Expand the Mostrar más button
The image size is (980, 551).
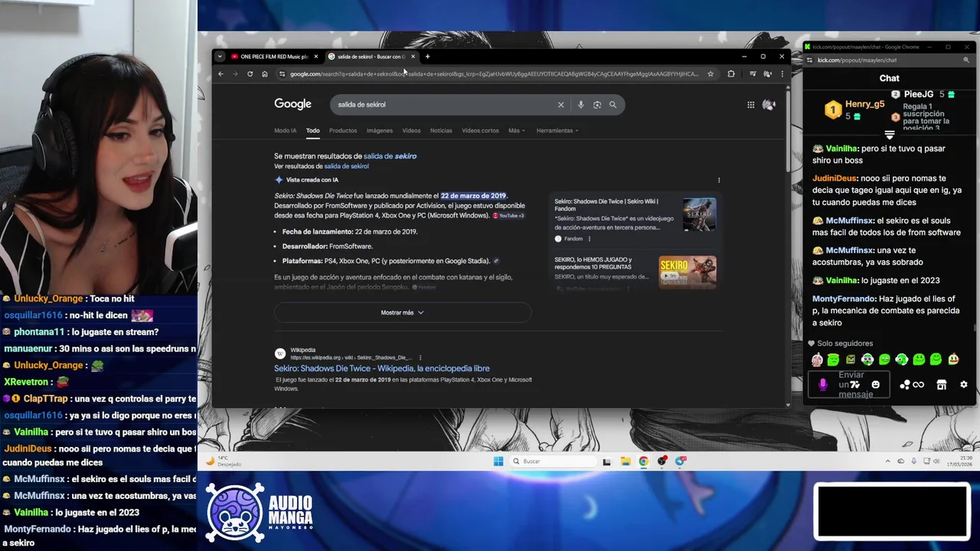(403, 312)
